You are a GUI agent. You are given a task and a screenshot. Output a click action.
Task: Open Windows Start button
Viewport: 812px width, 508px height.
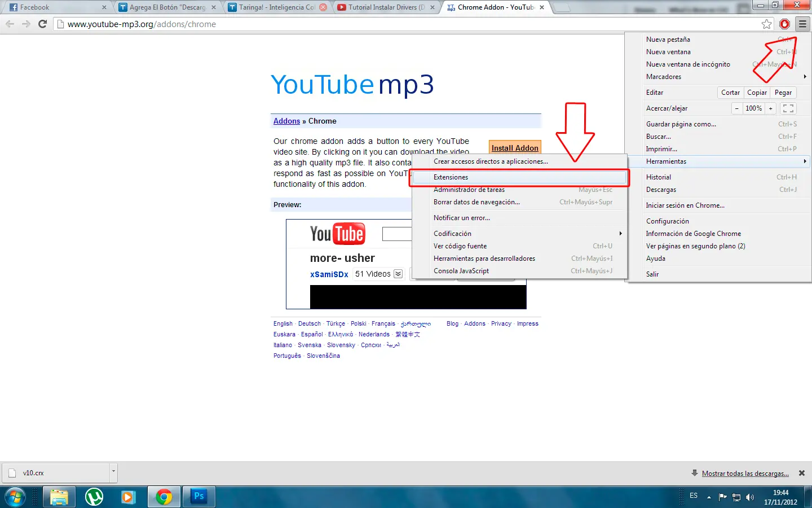15,497
